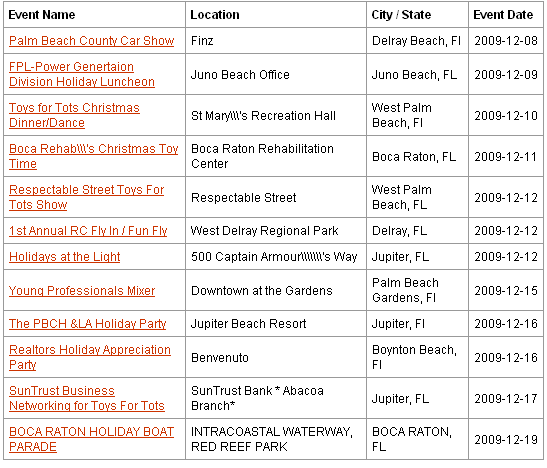Open Toys for Tots Christmas Dinner/Dance link
The image size is (547, 468).
coord(74,115)
